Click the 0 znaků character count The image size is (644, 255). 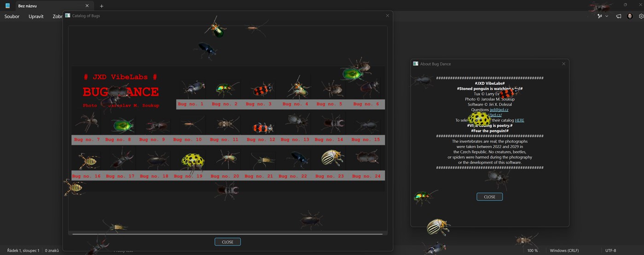pyautogui.click(x=52, y=250)
